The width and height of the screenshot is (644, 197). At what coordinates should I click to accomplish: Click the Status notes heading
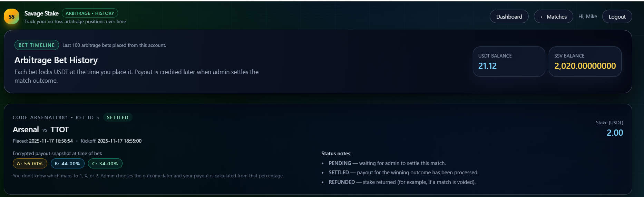(336, 154)
